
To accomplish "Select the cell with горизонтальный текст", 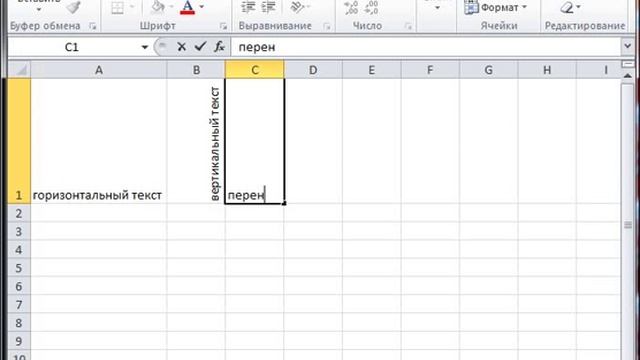I will 99,141.
